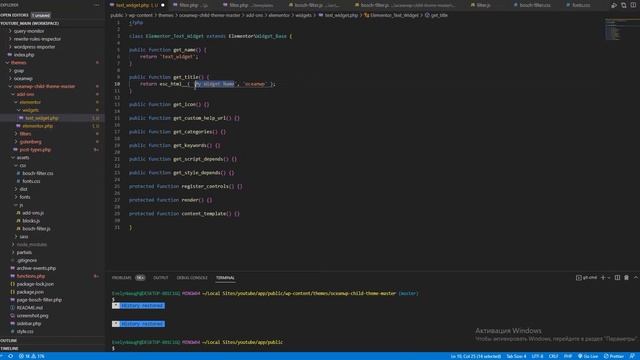Expand the OUTLINE section
This screenshot has height=360, width=640.
9,341
